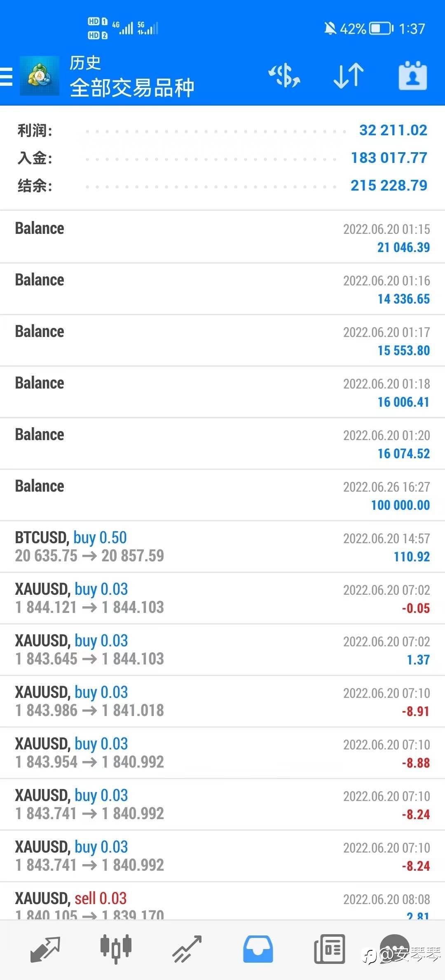Screen dimensions: 445x980
Task: Tap the Balance entry dated 01:20
Action: [222, 443]
